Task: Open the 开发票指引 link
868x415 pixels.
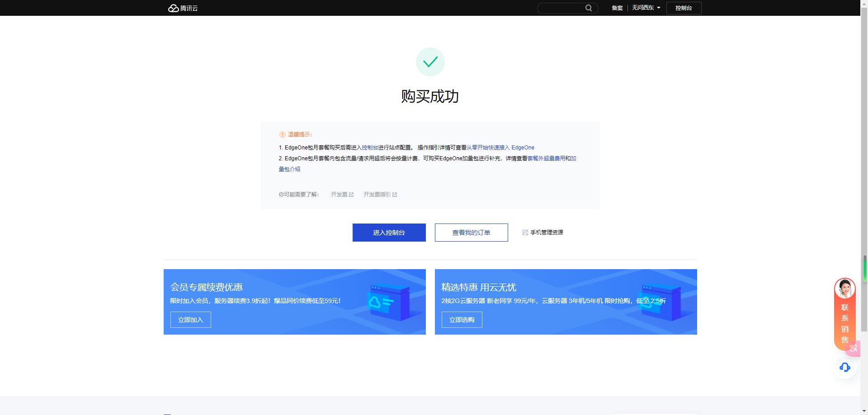Action: coord(377,195)
